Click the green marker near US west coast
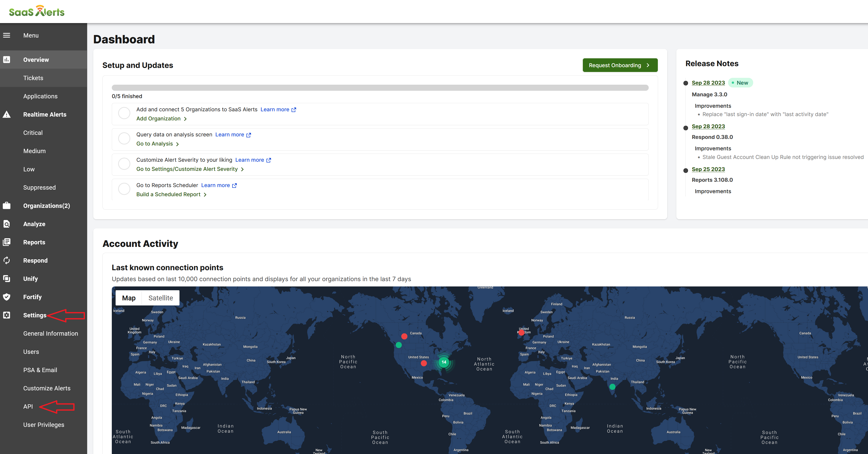This screenshot has width=868, height=454. click(399, 345)
